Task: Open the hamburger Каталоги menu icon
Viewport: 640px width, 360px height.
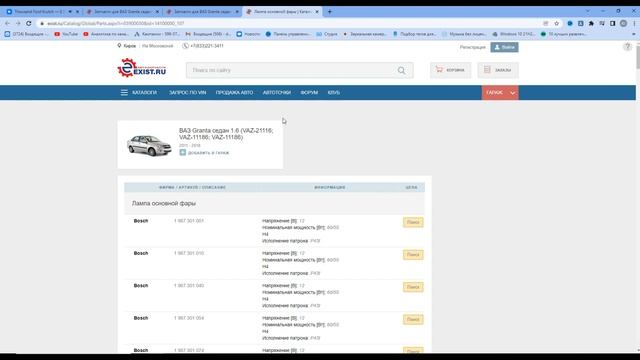Action: (124, 93)
